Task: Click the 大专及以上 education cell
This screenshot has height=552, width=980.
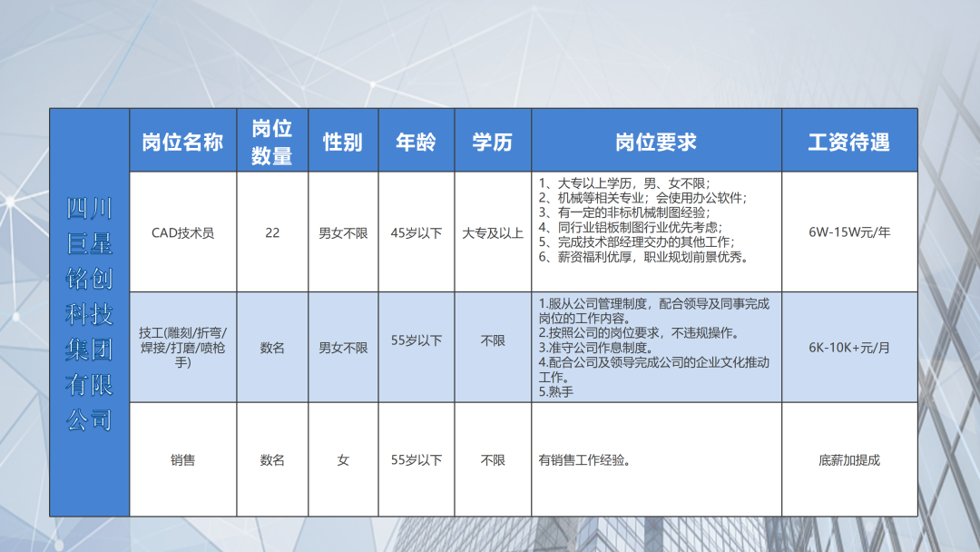Action: (493, 232)
